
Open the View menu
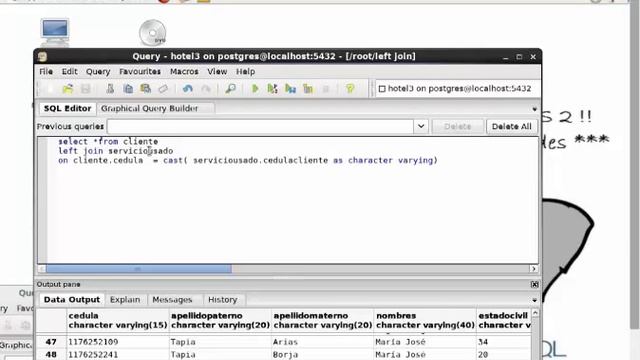[217, 71]
